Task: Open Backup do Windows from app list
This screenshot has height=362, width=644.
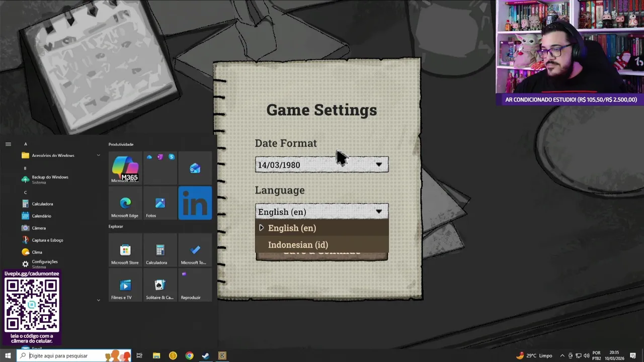Action: [x=60, y=179]
